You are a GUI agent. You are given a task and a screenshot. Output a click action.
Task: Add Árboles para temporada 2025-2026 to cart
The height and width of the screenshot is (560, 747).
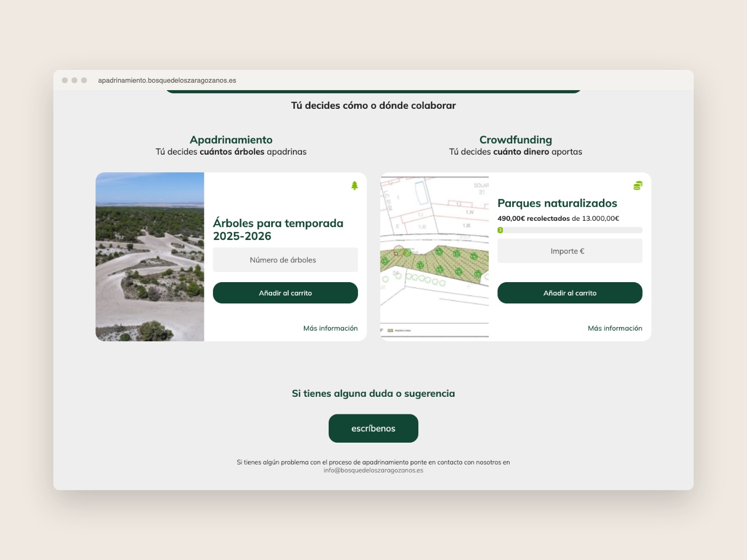(x=285, y=293)
